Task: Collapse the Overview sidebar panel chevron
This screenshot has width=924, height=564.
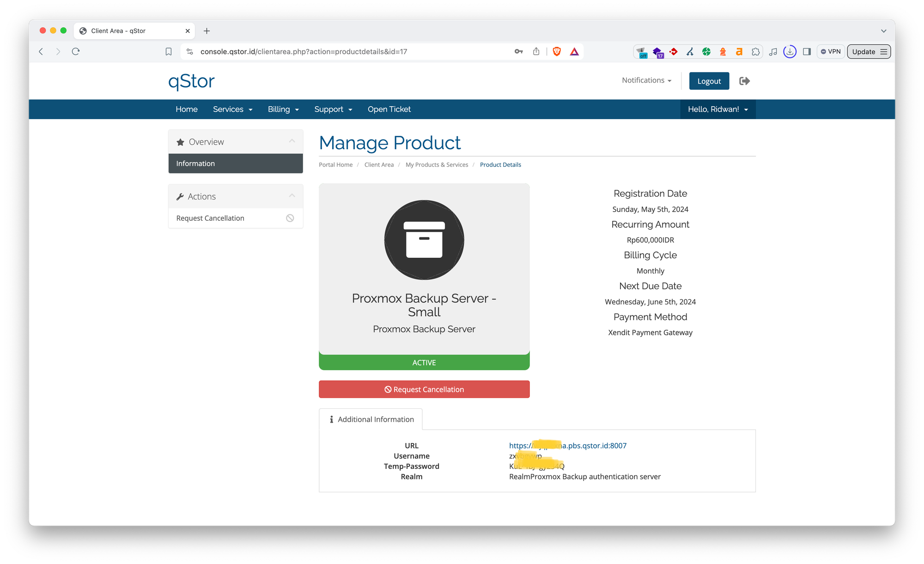Action: click(292, 141)
